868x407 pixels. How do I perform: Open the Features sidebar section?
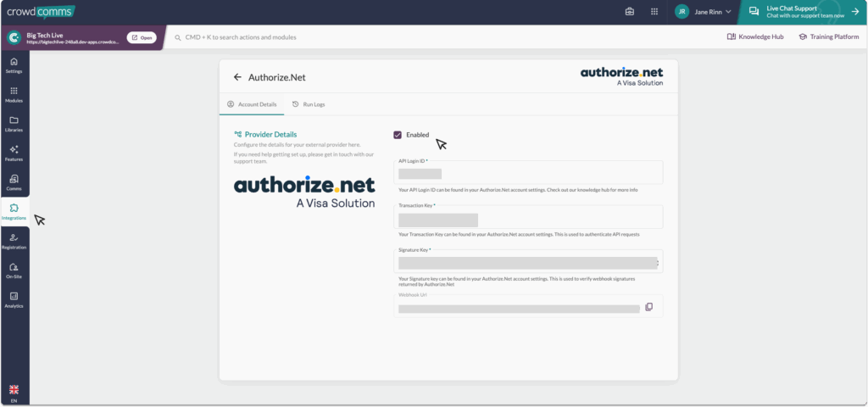pos(14,153)
